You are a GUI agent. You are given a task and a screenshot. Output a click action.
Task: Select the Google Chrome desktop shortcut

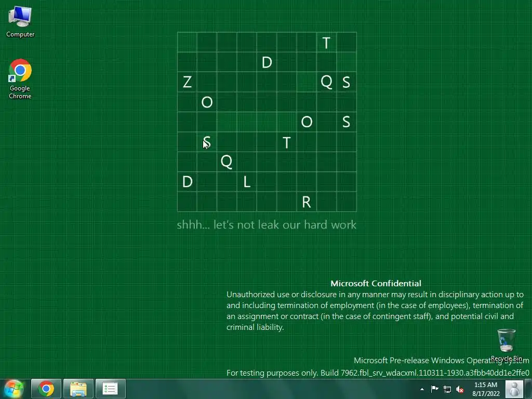tap(20, 79)
